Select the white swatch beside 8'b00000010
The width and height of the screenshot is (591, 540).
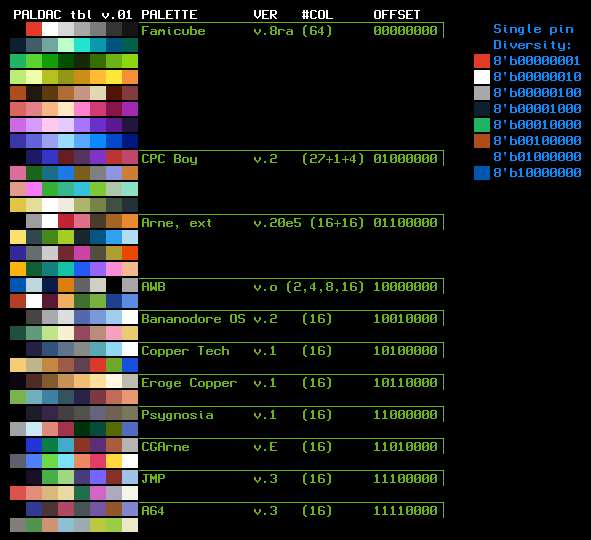pos(482,77)
